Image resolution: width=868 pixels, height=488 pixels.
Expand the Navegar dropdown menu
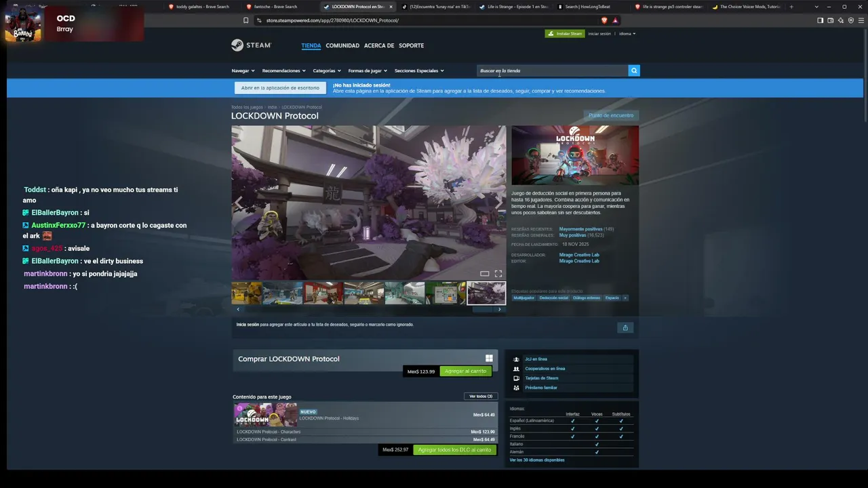243,70
